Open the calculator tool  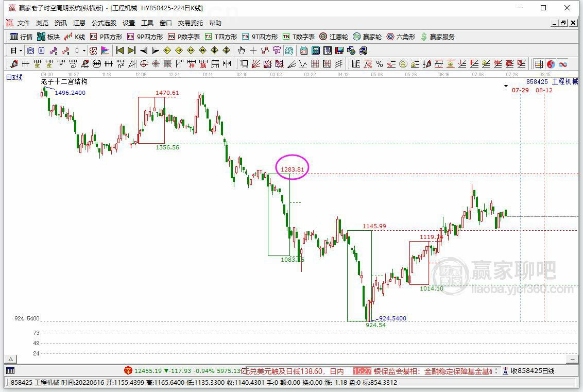tap(316, 50)
